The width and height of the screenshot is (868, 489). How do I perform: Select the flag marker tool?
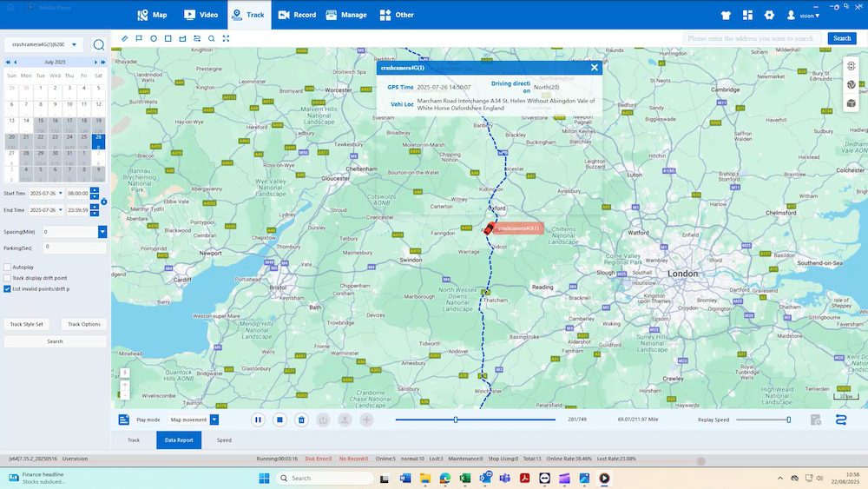click(139, 39)
